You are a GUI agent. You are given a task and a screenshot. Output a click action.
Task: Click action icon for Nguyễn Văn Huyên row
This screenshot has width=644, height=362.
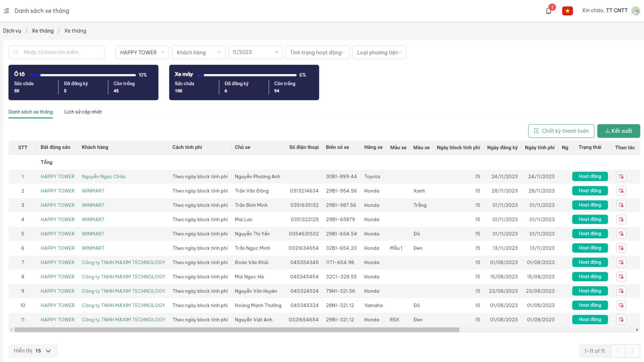[x=621, y=291]
